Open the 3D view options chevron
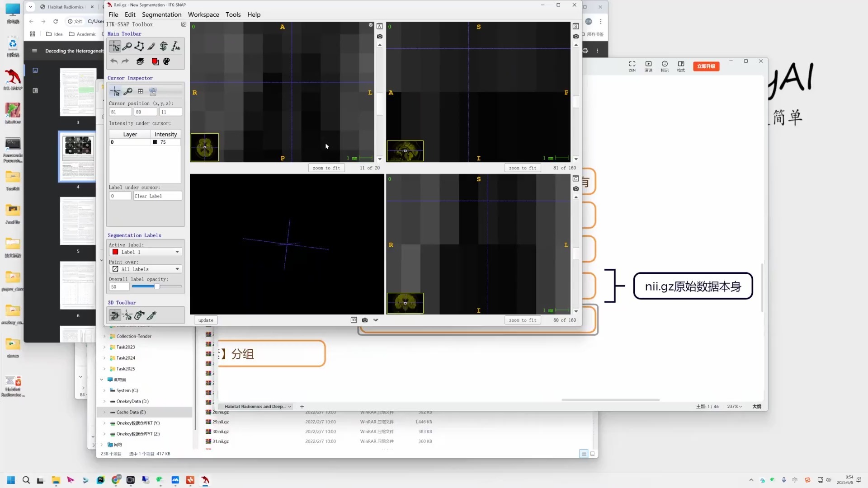This screenshot has width=868, height=488. tap(376, 320)
